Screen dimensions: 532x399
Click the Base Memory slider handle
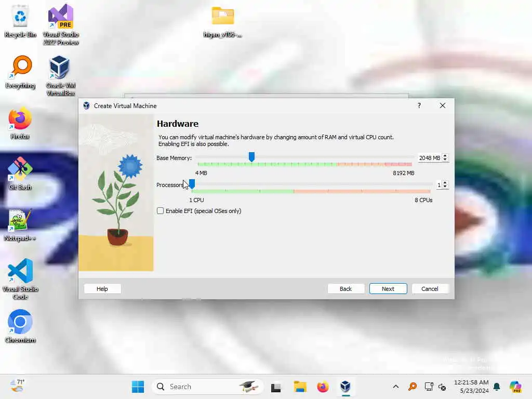[251, 157]
